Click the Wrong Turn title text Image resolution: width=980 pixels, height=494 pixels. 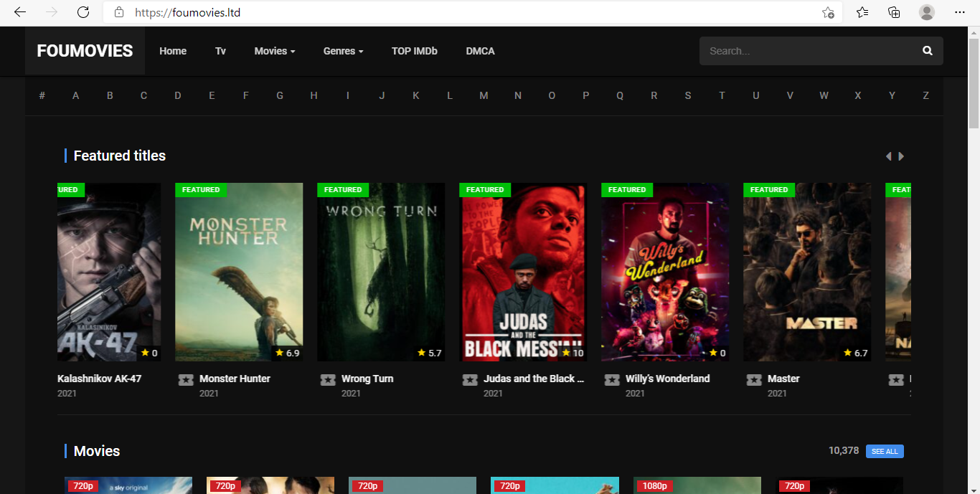(x=367, y=379)
